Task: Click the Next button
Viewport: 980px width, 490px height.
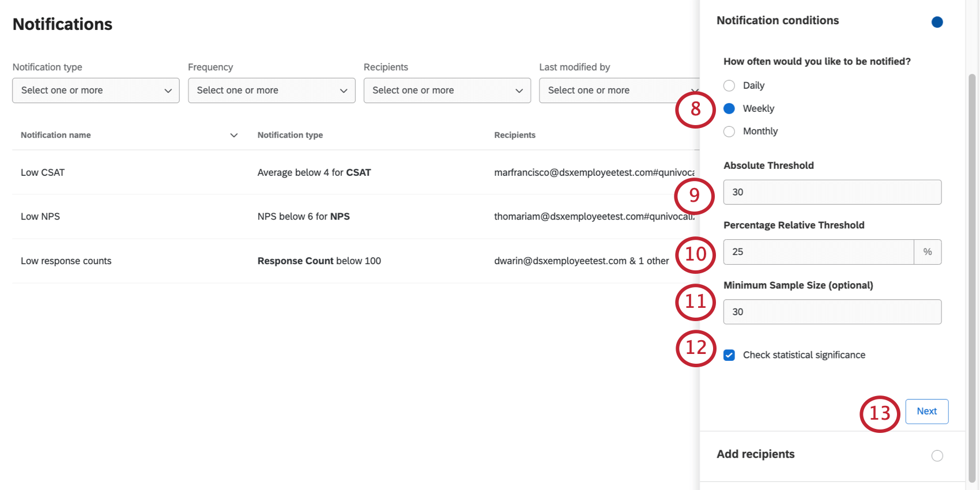Action: tap(926, 412)
